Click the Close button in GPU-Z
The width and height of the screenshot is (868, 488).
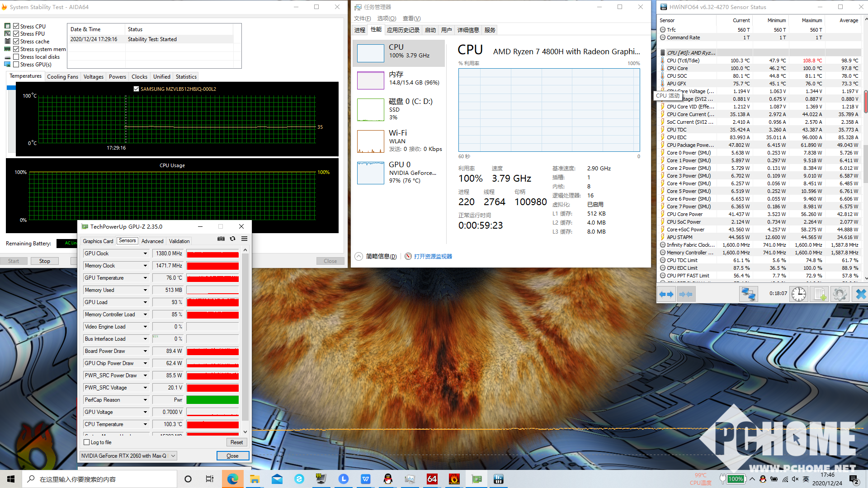(x=232, y=456)
